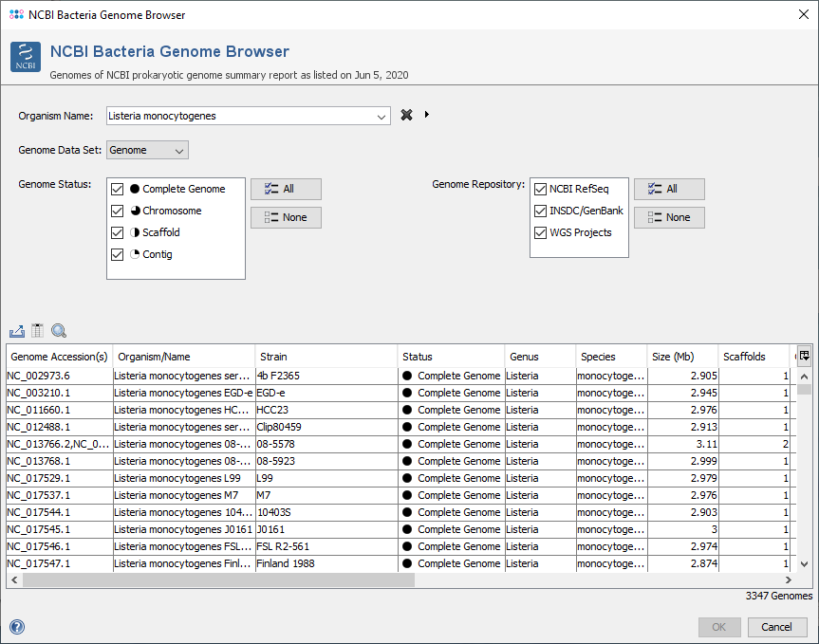Uncheck INSDC/GenBank repository
Screen dimensions: 819x644
(x=541, y=211)
